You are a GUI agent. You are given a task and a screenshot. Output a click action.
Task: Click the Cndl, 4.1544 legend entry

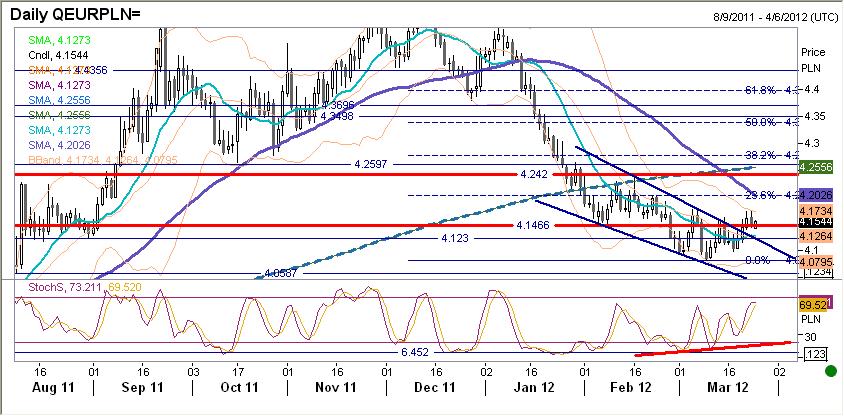[x=58, y=55]
